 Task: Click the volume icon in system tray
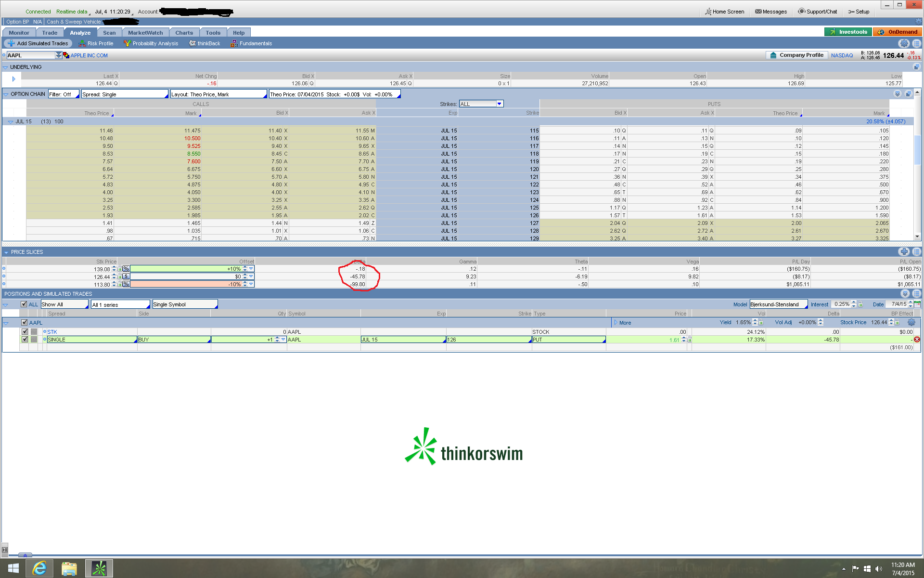point(879,569)
